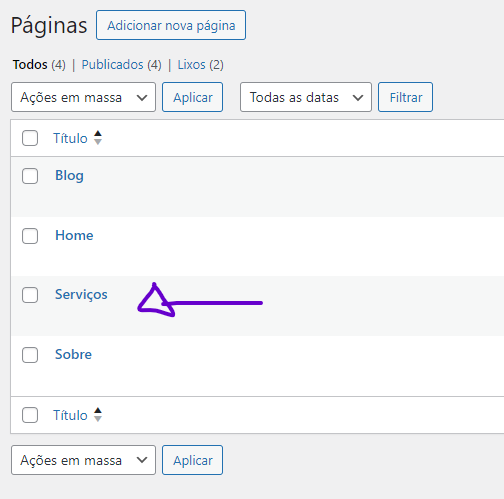Open the Lixos (2) view
This screenshot has height=499, width=504.
(200, 65)
